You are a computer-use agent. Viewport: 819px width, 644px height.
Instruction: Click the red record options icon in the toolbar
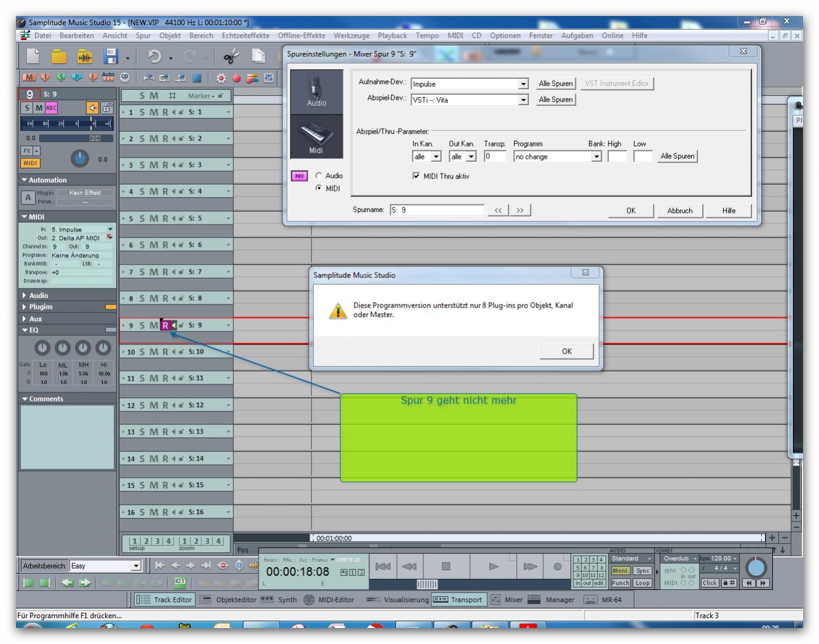(237, 78)
